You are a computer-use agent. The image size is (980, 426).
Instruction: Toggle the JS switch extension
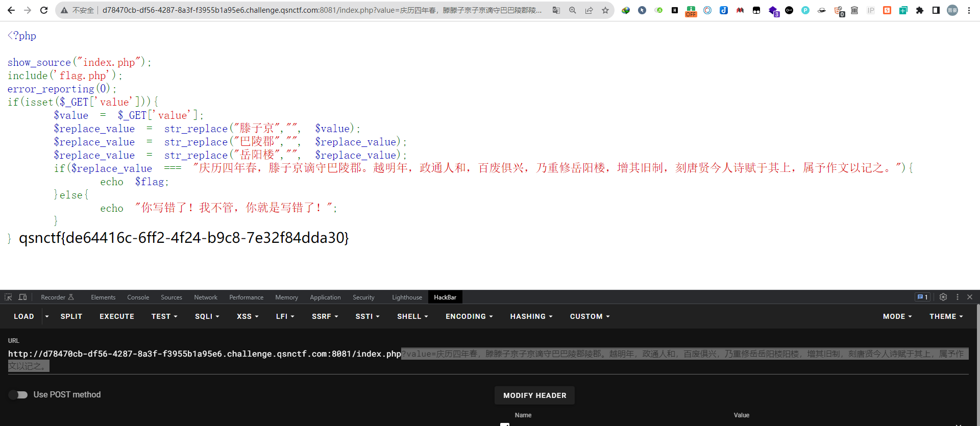tap(658, 10)
